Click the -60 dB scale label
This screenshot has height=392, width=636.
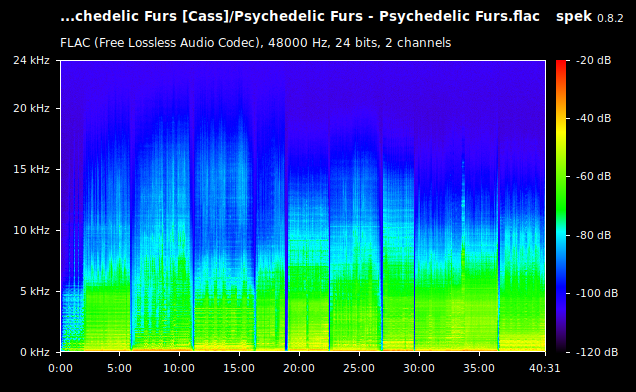pyautogui.click(x=594, y=177)
